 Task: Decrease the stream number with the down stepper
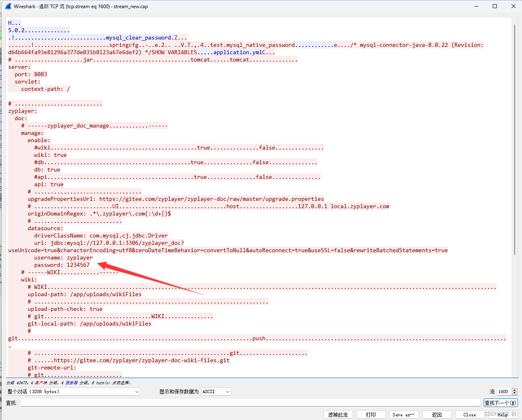point(514,394)
